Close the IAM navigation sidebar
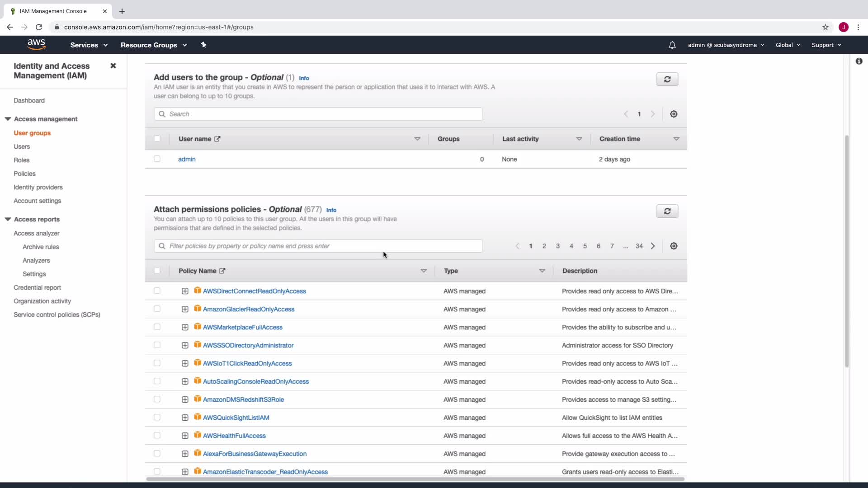 click(113, 66)
